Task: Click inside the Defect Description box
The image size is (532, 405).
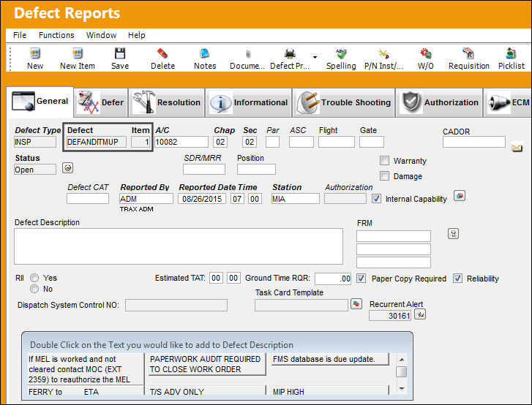Action: 179,246
